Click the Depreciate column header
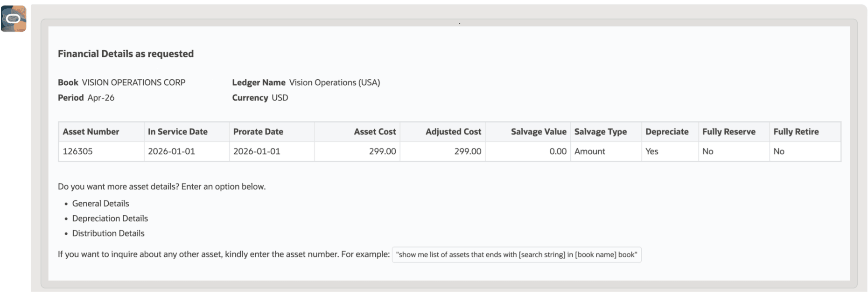 pyautogui.click(x=670, y=132)
